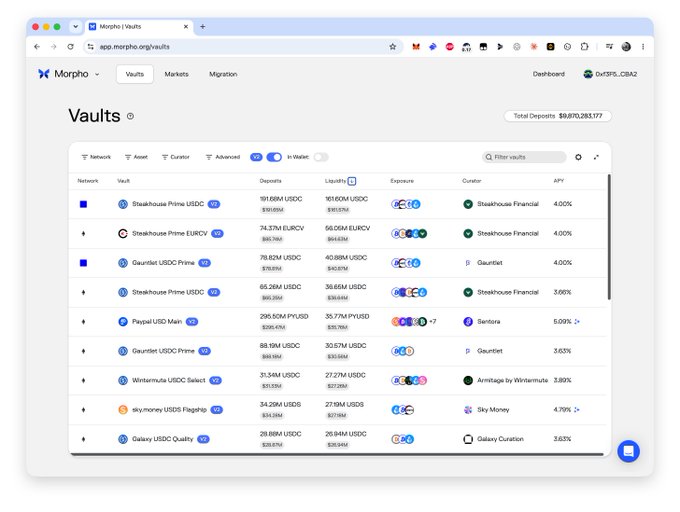The width and height of the screenshot is (680, 512).
Task: Open Gauntlet USDC Prime vault with 88.19M deposits
Action: coord(163,351)
